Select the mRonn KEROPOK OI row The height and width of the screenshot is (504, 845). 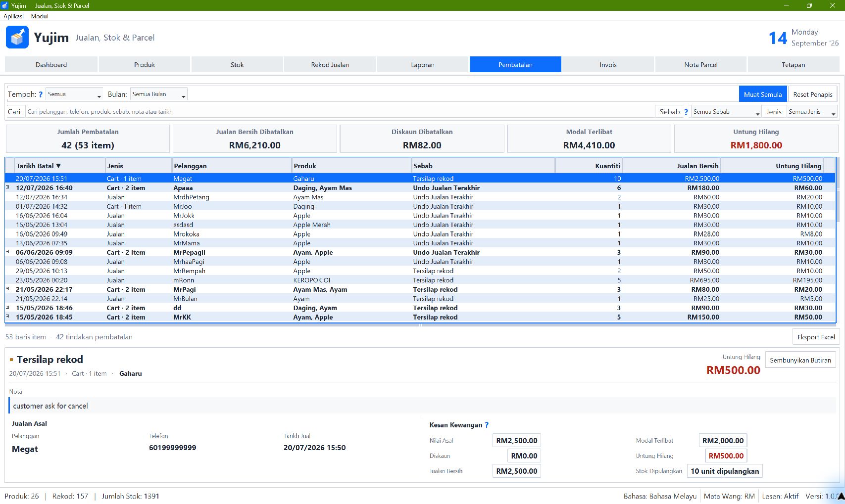(x=420, y=280)
